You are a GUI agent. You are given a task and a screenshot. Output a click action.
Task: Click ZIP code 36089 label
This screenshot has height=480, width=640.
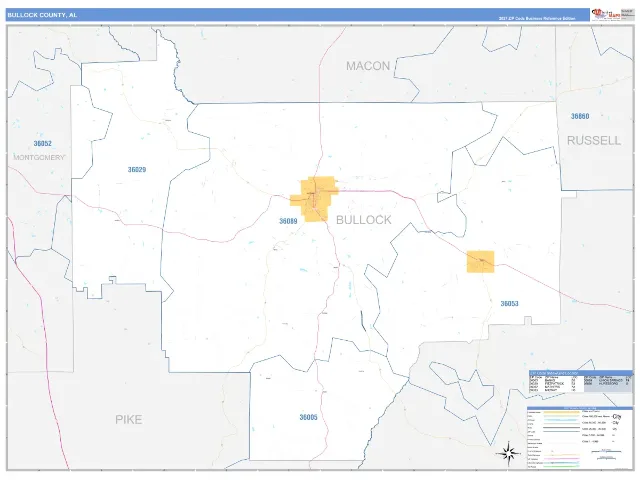(288, 221)
